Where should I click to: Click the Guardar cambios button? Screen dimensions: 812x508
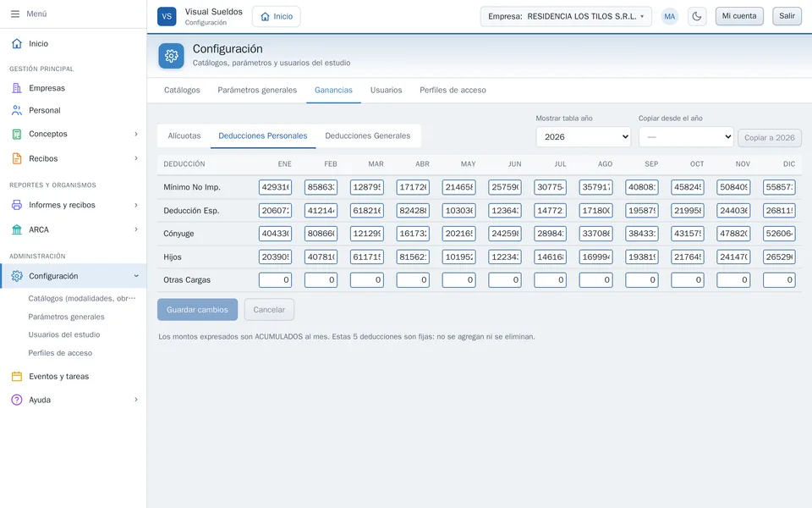pos(197,310)
